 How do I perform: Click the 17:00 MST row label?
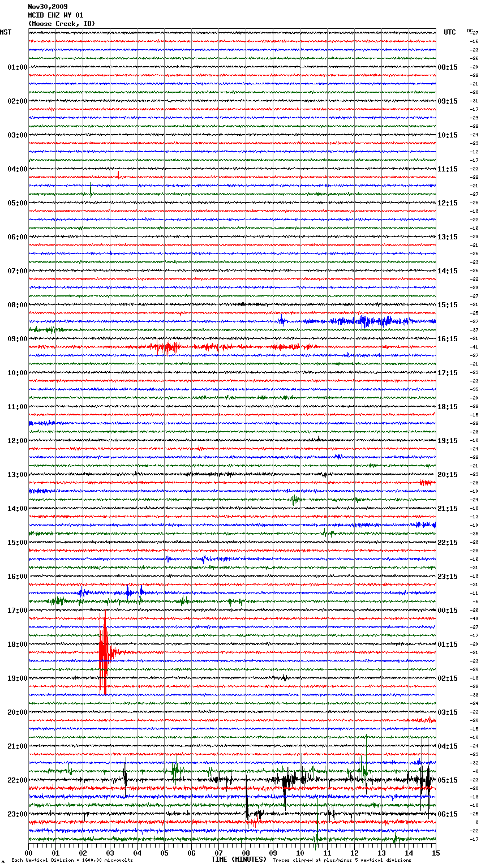click(x=18, y=611)
